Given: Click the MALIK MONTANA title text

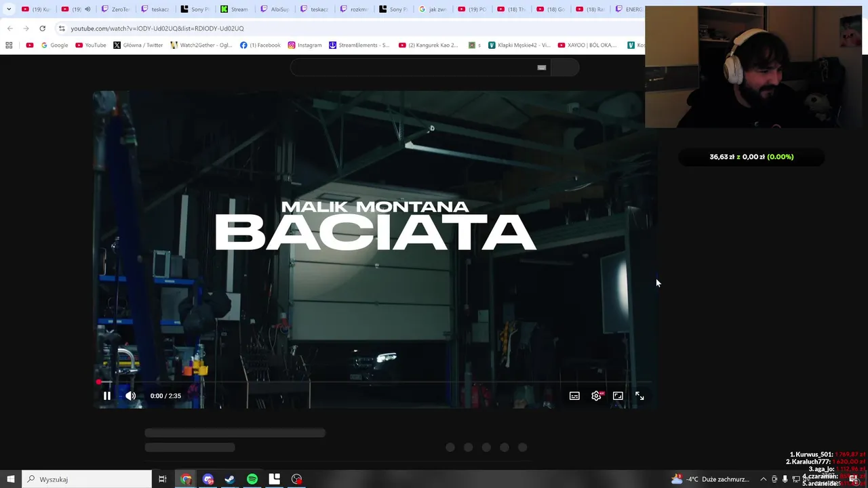Looking at the screenshot, I should click(x=375, y=207).
